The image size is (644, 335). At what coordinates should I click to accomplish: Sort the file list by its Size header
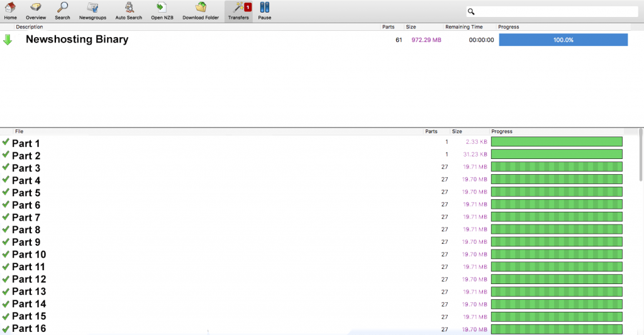click(457, 131)
